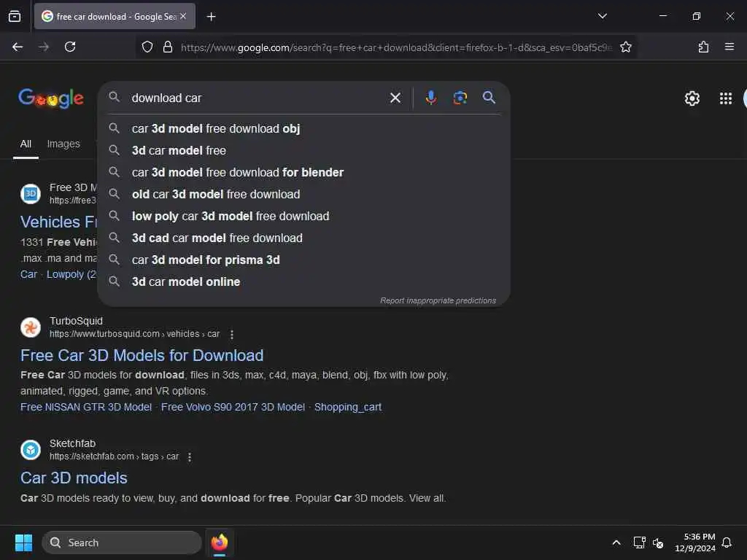The image size is (747, 560).
Task: Select suggestion car 3d model free download obj
Action: 304,128
